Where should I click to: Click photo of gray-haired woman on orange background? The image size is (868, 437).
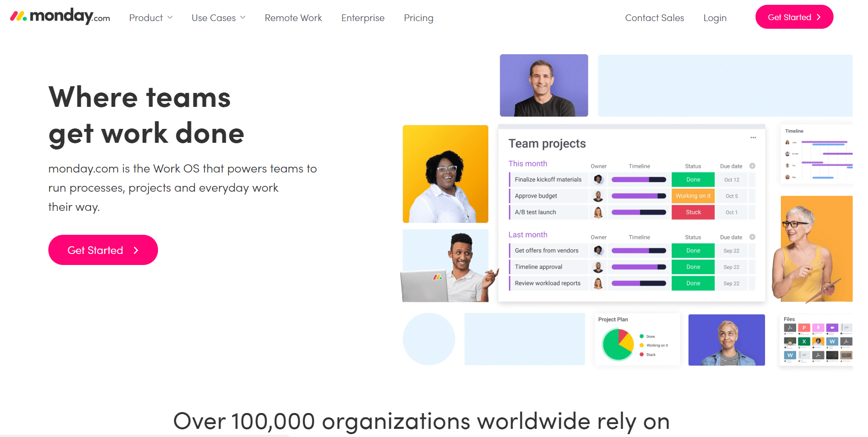tap(812, 249)
